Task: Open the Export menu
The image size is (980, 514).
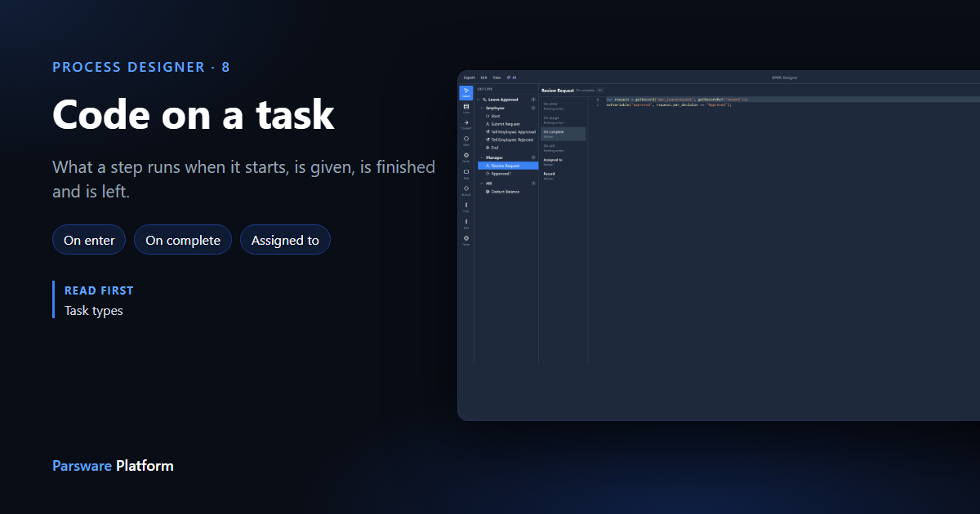Action: pyautogui.click(x=470, y=78)
